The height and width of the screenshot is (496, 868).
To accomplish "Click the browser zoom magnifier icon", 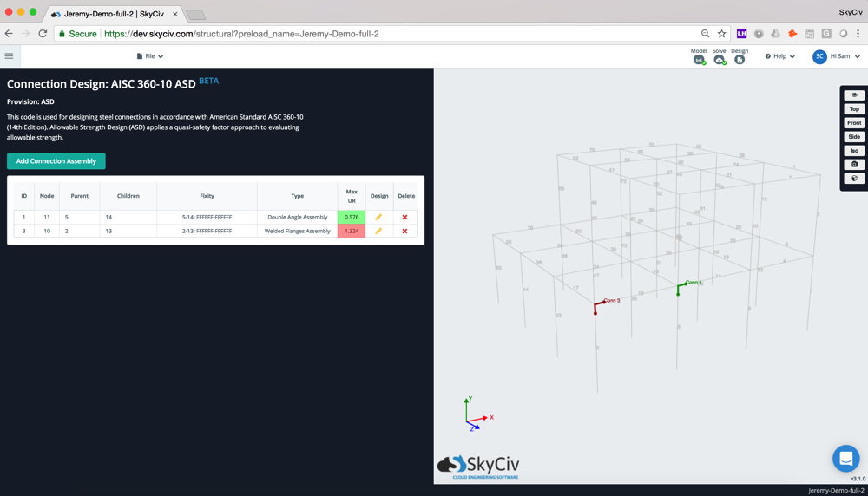I will [705, 34].
